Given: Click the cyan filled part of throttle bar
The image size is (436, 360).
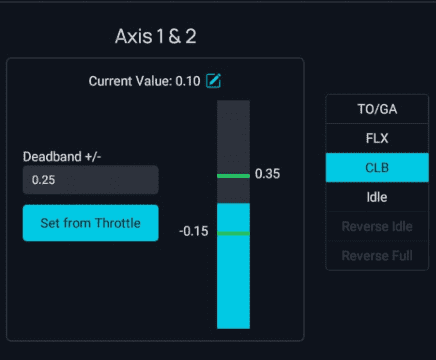Looking at the screenshot, I should pos(233,283).
